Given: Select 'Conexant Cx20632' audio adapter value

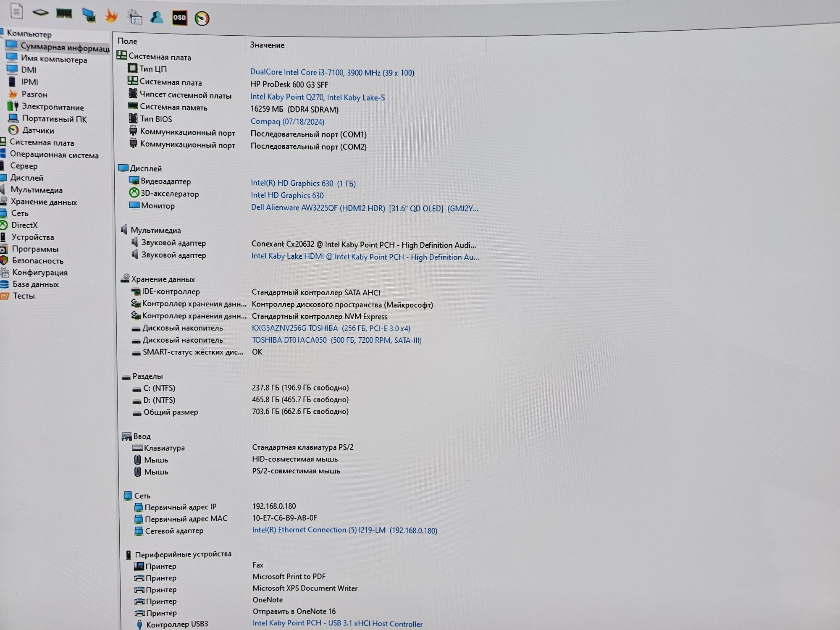Looking at the screenshot, I should pos(364,244).
